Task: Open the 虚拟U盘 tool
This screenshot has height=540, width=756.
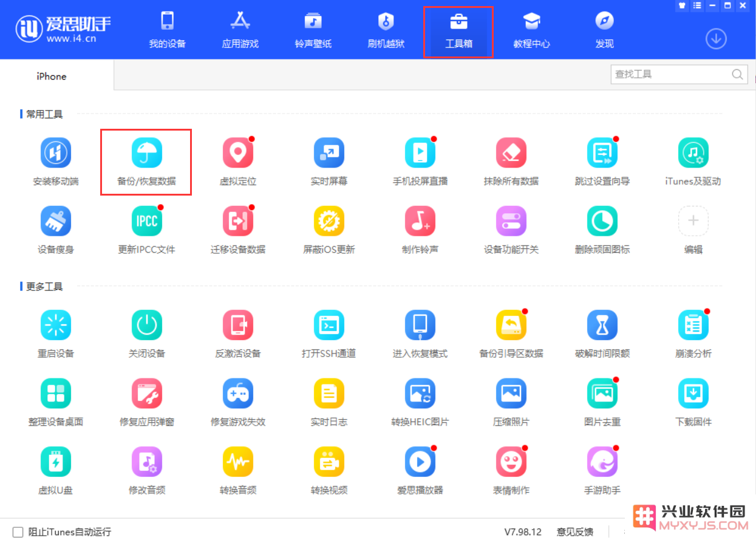Action: point(56,471)
